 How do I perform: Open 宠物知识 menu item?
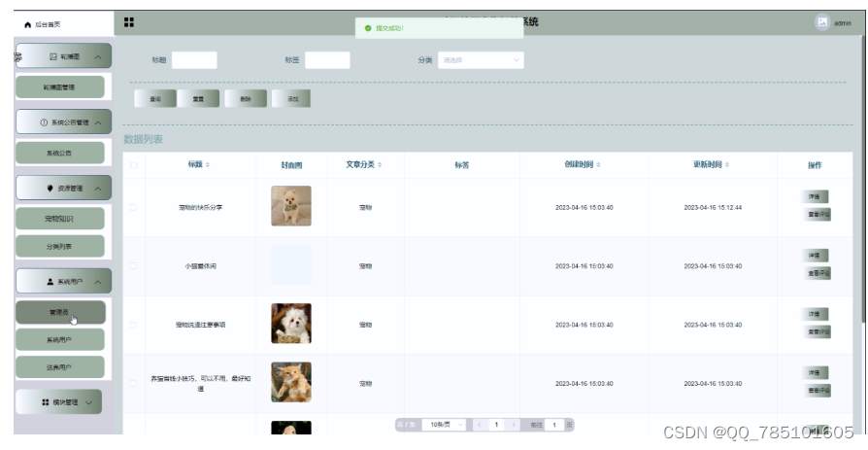coord(60,219)
